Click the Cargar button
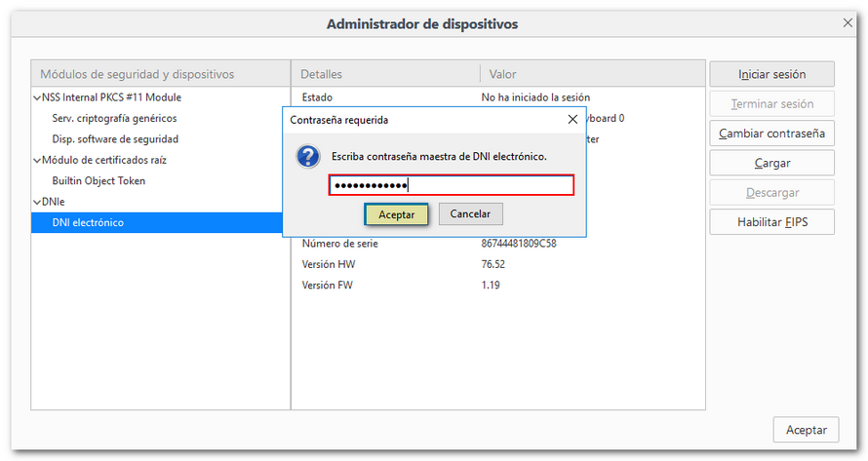Screen dimensions: 868x461 coord(771,163)
